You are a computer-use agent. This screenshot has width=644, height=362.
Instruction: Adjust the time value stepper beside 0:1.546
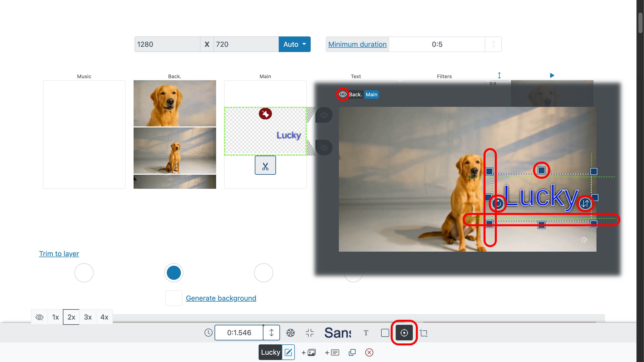coord(271,332)
